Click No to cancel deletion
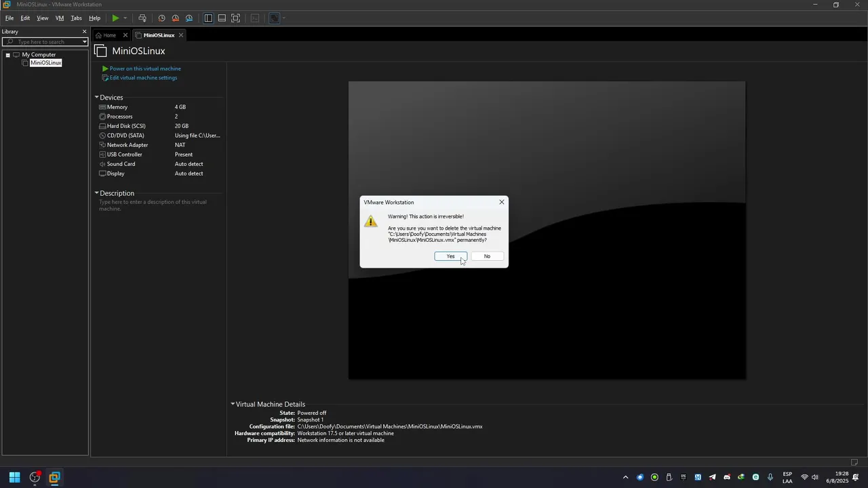Screen dimensions: 868x488 [487, 256]
